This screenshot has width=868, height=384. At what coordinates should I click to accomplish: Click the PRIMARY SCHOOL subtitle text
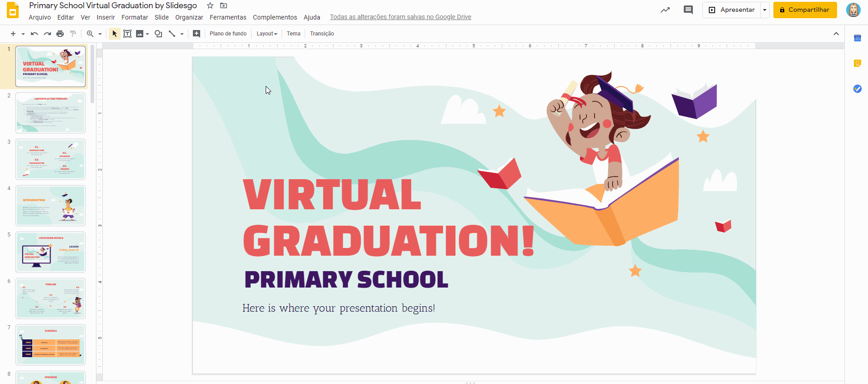346,279
